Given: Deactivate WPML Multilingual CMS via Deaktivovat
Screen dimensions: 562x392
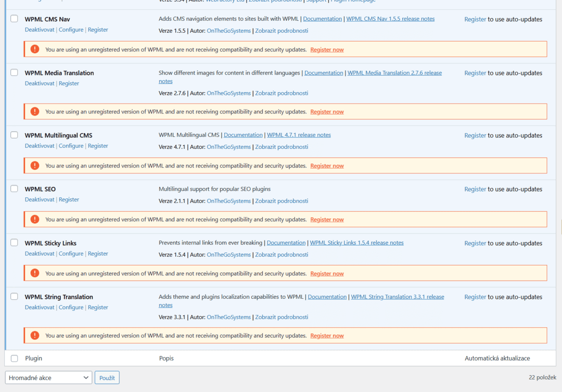Looking at the screenshot, I should 40,146.
